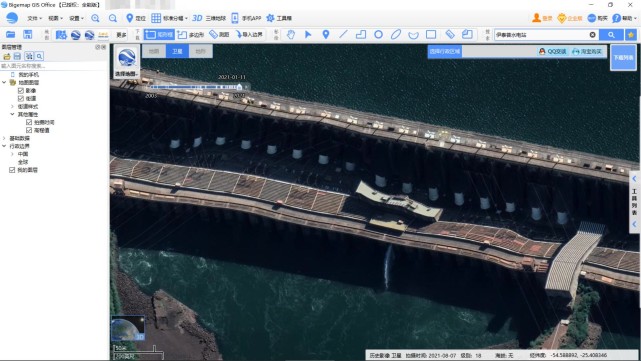Select the placemark pin drawing tool
The image size is (641, 361).
pos(326,35)
